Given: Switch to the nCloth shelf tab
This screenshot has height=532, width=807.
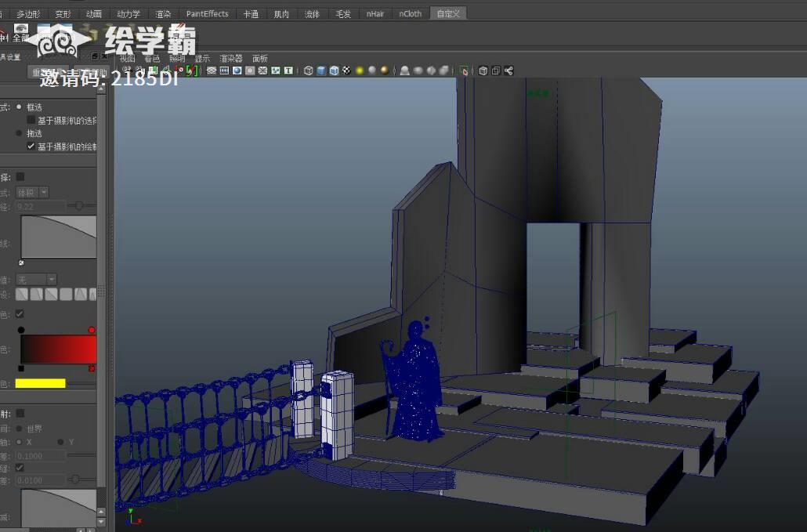Looking at the screenshot, I should click(x=411, y=14).
